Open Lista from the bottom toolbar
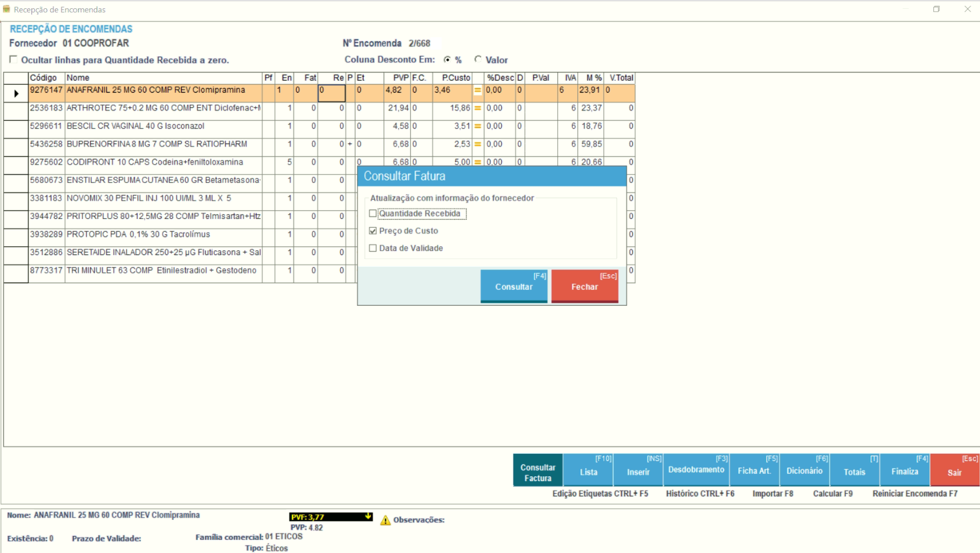 [588, 470]
